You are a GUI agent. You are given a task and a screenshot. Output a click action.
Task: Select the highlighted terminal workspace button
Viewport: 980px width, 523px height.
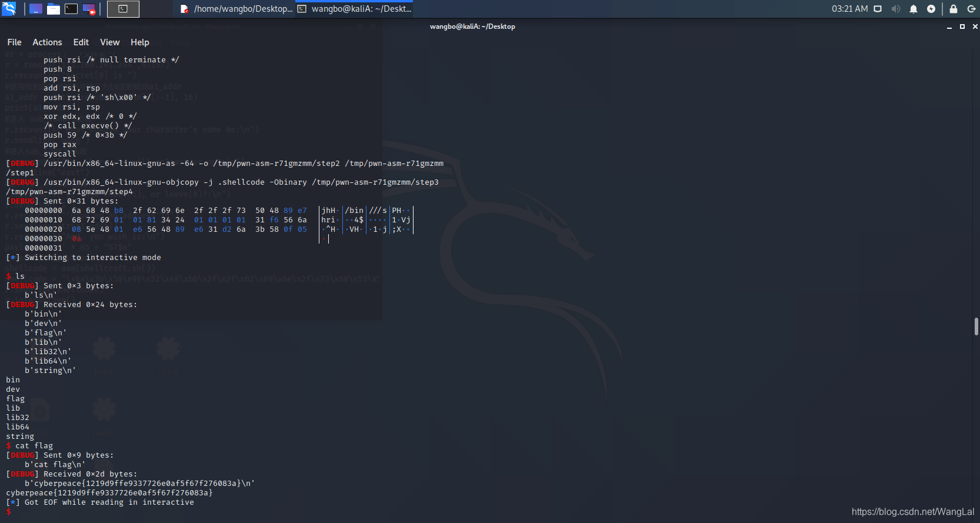point(123,9)
